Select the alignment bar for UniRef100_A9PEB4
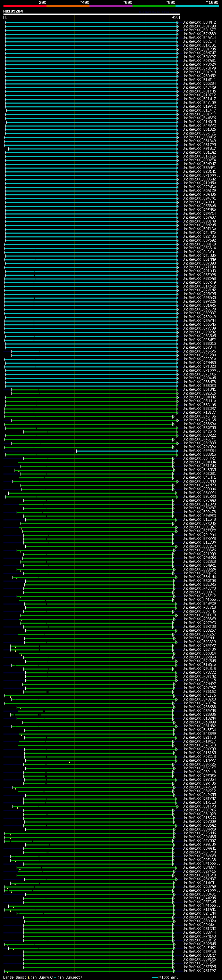 (x=127, y=451)
